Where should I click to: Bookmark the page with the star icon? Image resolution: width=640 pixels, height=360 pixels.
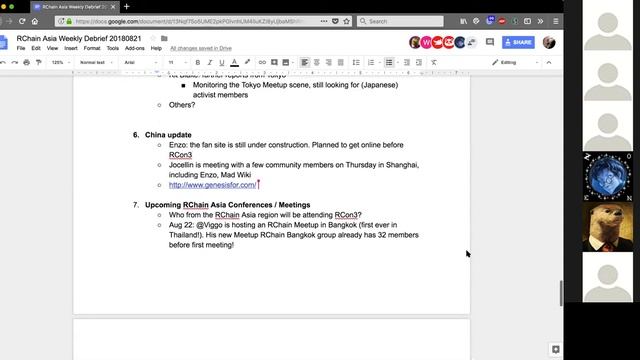[x=347, y=21]
